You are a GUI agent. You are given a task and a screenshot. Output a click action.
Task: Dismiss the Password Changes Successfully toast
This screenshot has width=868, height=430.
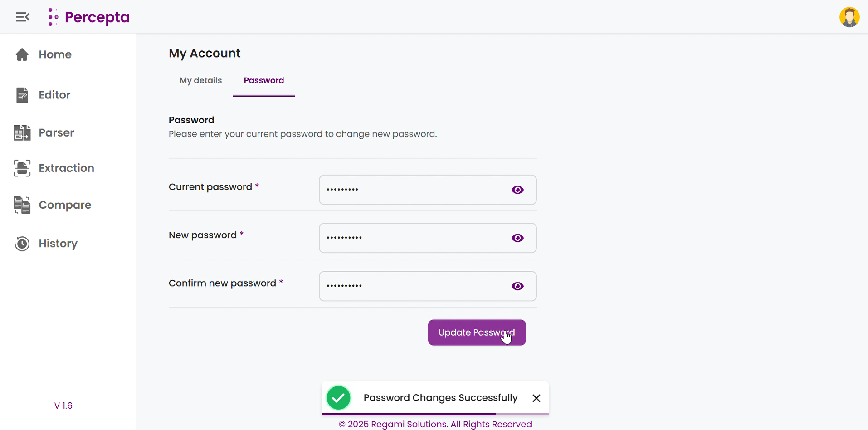[x=536, y=398]
